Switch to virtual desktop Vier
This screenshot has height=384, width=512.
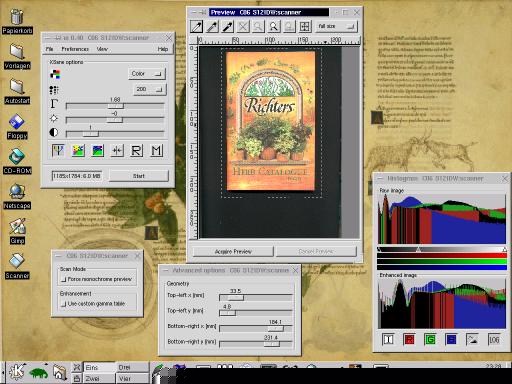click(x=132, y=379)
